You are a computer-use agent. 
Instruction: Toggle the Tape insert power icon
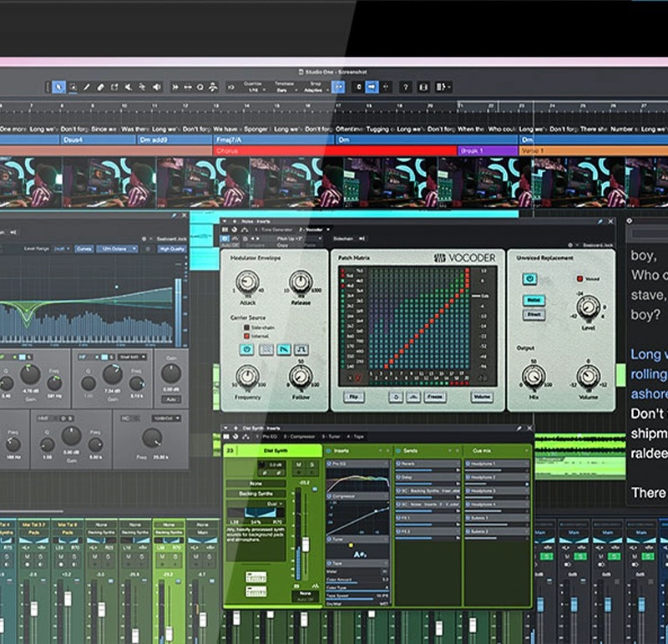click(x=329, y=563)
